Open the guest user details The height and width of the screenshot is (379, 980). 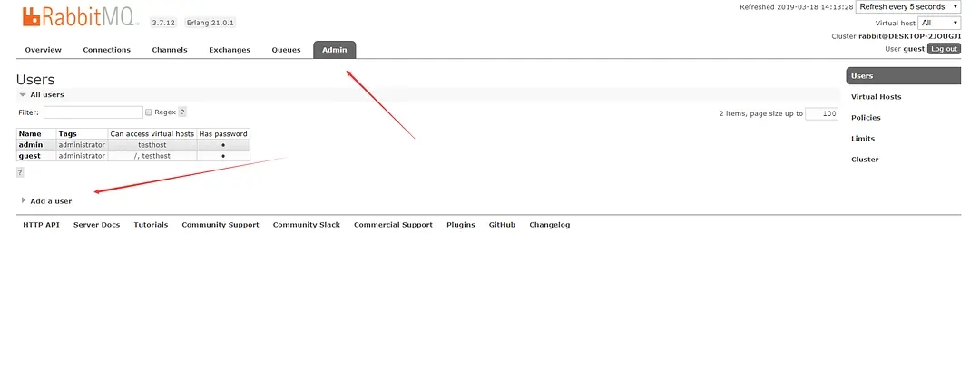(29, 156)
